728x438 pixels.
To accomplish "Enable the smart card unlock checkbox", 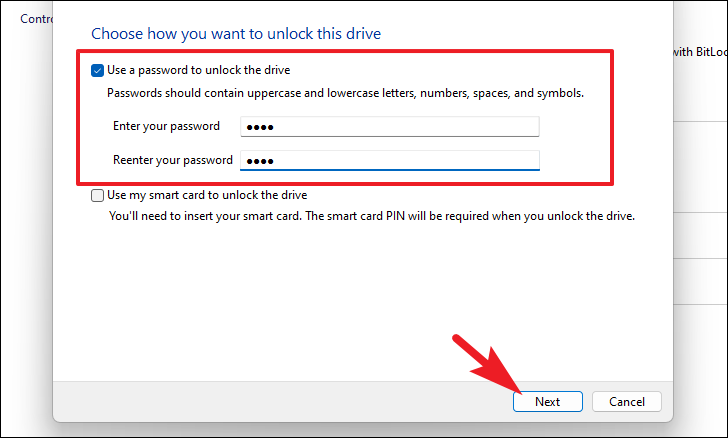I will click(x=97, y=196).
